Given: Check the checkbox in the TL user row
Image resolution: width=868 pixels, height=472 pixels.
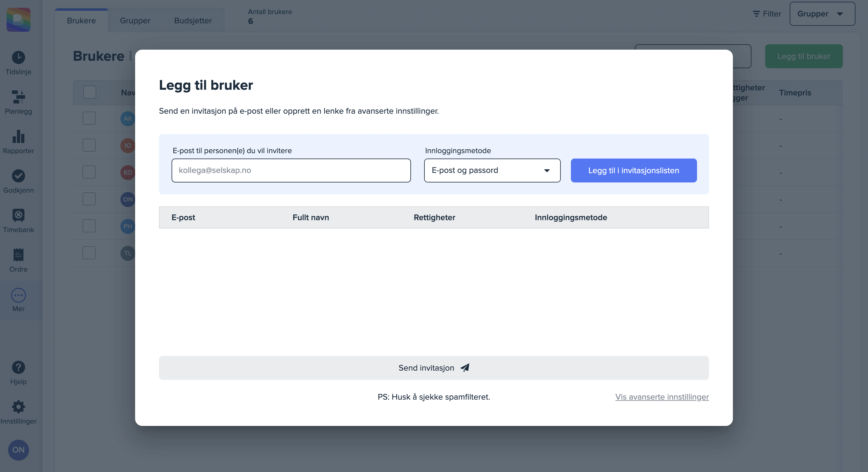Looking at the screenshot, I should tap(89, 253).
